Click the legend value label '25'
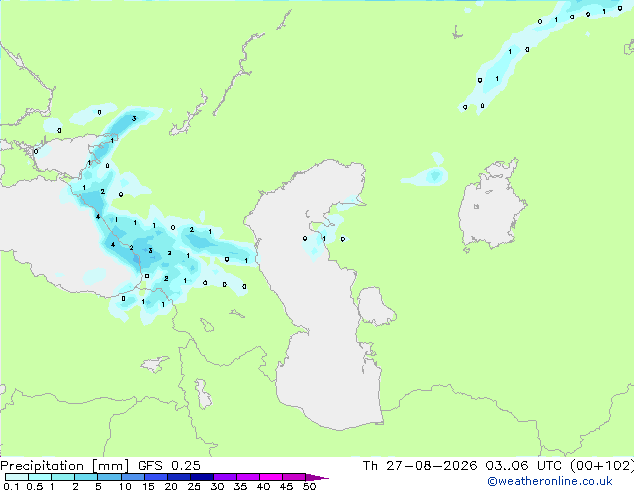The width and height of the screenshot is (634, 490). [x=194, y=486]
